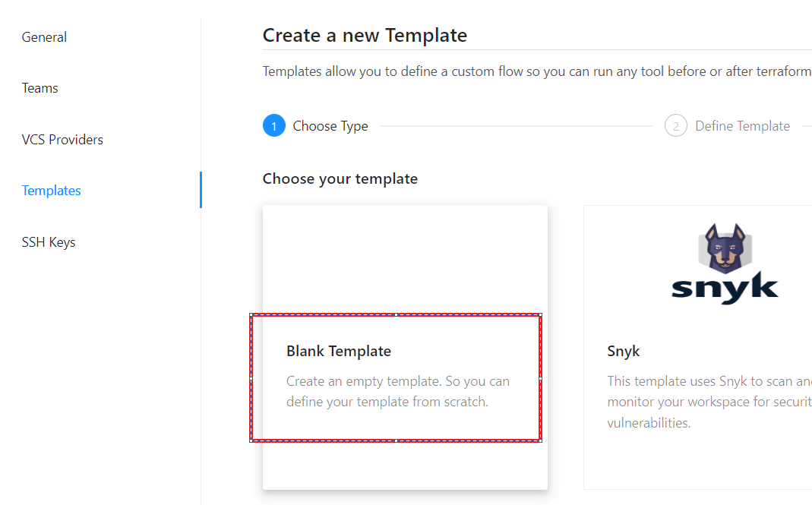The height and width of the screenshot is (505, 812).
Task: Click the snyk wordmark under the dog
Action: pos(725,289)
